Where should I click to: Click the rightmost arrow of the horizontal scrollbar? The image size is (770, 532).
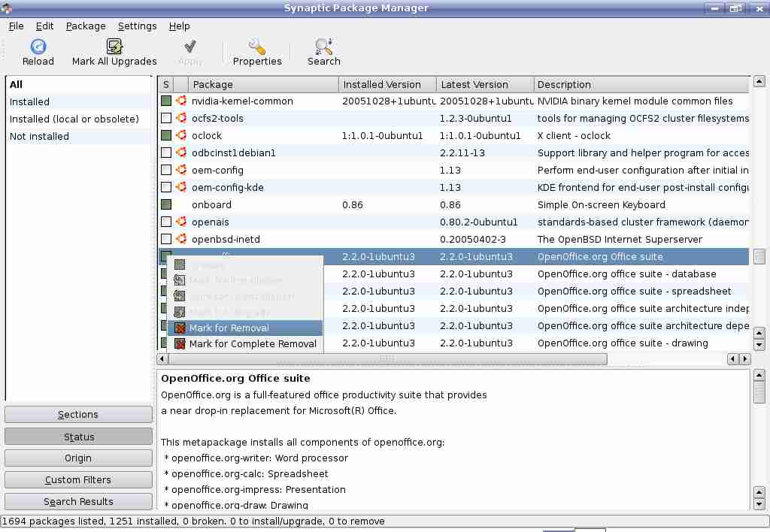pos(745,358)
